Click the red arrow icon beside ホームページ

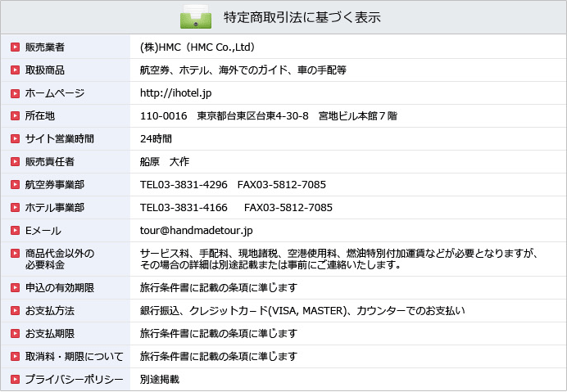pyautogui.click(x=15, y=93)
